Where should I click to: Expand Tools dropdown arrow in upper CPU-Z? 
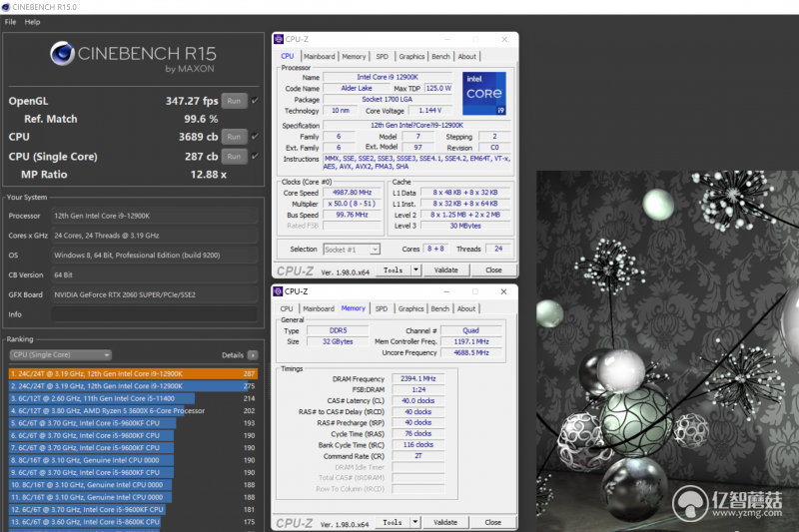coord(415,269)
